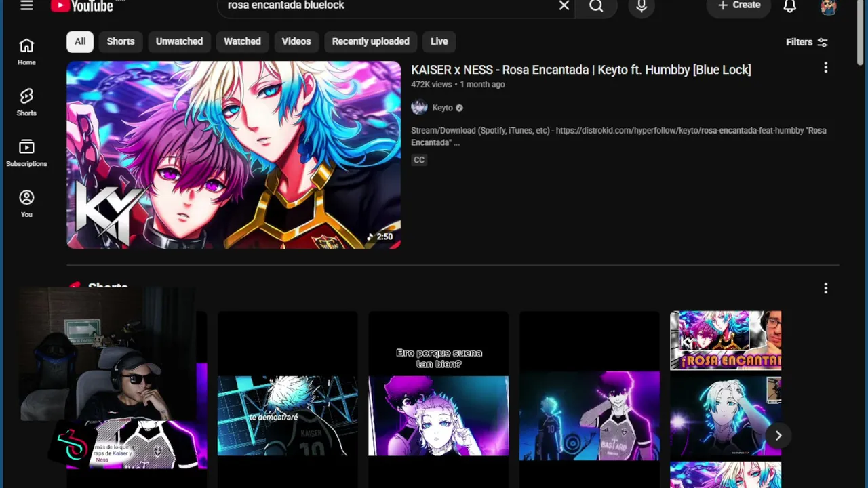Image resolution: width=868 pixels, height=488 pixels.
Task: Open the Rosa Encantada reaction short
Action: pyautogui.click(x=726, y=399)
